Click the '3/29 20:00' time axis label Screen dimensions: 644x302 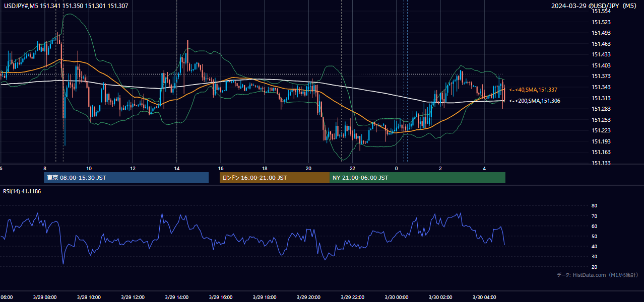tap(308, 297)
